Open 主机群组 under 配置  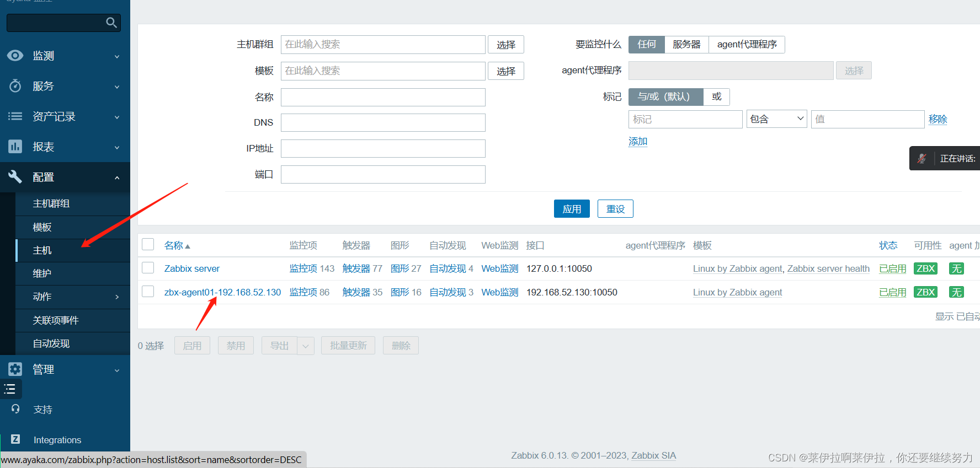tap(51, 203)
